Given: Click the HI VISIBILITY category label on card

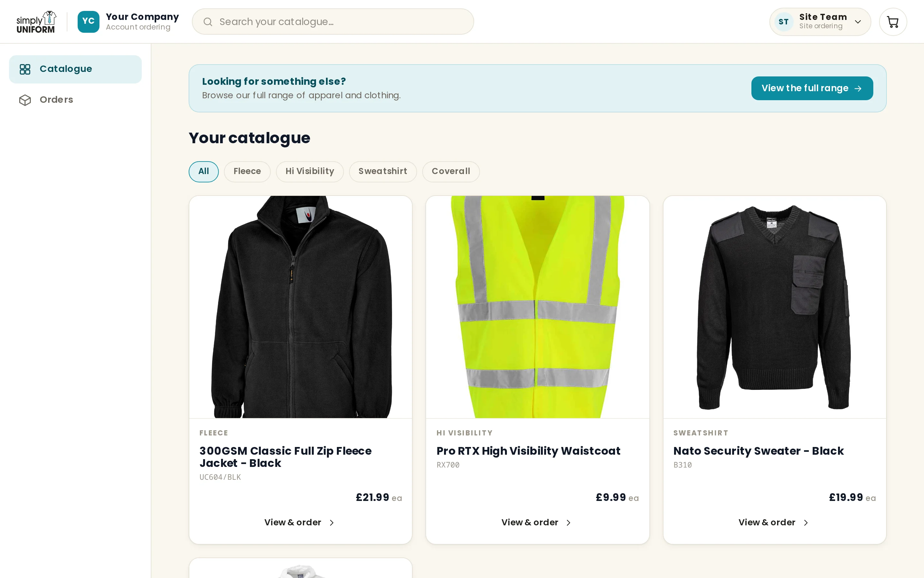Looking at the screenshot, I should pyautogui.click(x=464, y=433).
